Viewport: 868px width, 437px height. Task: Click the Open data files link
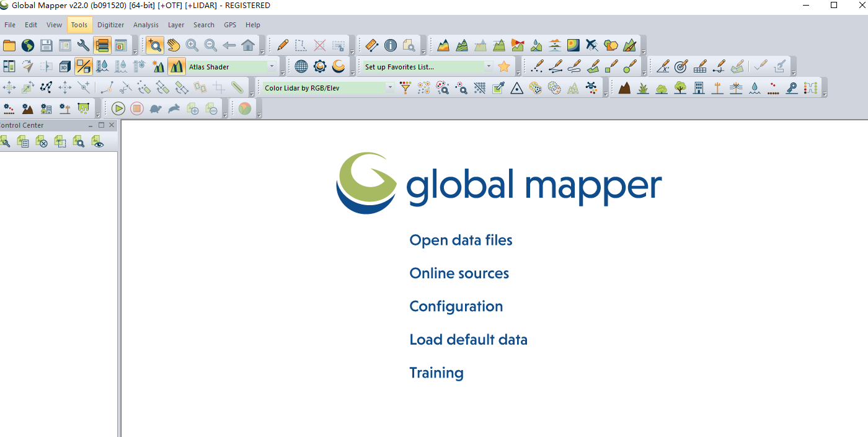460,240
